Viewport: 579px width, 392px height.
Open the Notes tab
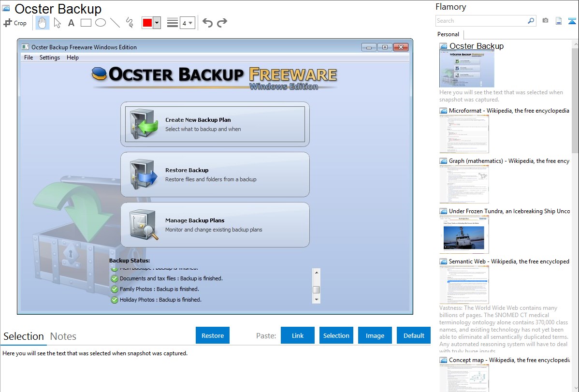[x=63, y=336]
